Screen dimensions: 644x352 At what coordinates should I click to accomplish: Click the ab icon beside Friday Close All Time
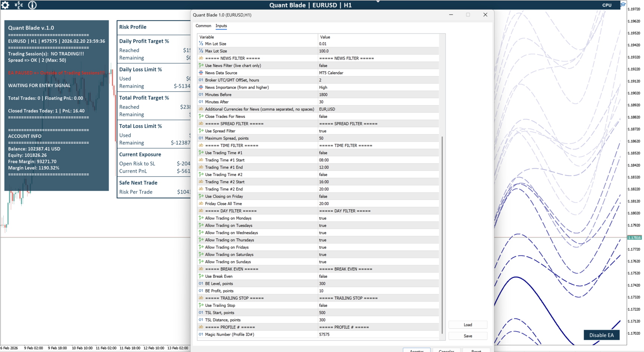click(201, 204)
